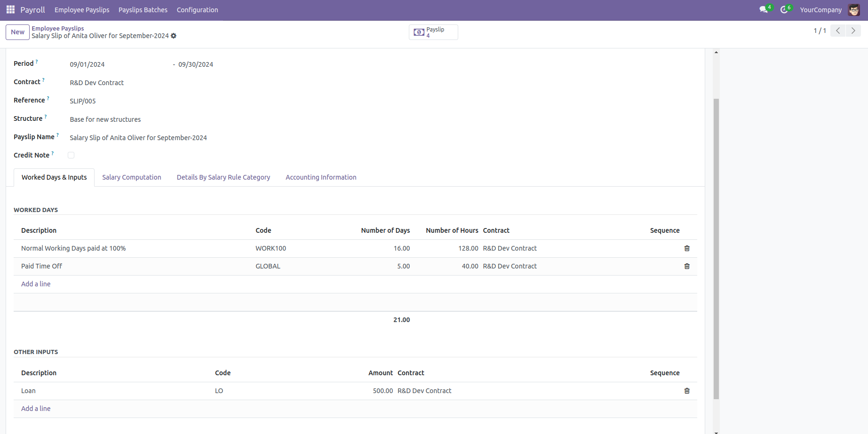Viewport: 868px width, 434px height.
Task: Click the gear icon beside payslip title
Action: pos(174,36)
